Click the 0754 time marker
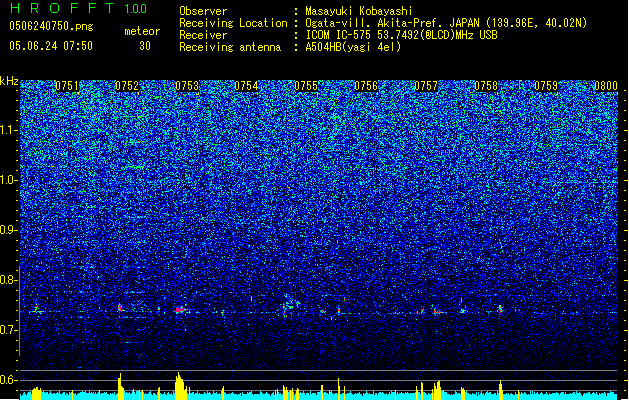The height and width of the screenshot is (400, 629). pyautogui.click(x=246, y=86)
